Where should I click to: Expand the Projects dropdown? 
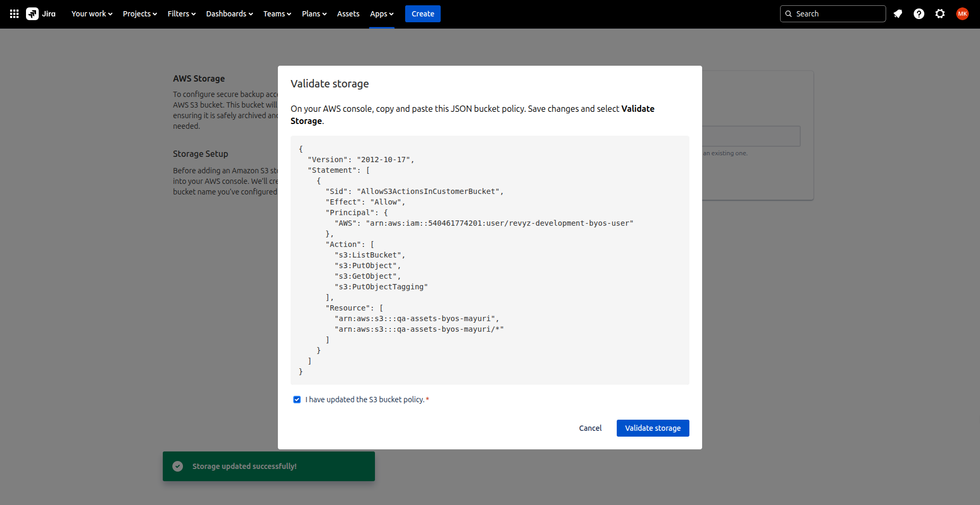140,14
